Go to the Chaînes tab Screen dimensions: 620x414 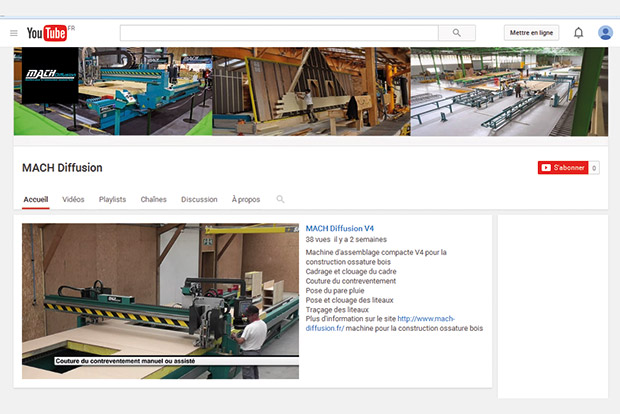coord(153,199)
